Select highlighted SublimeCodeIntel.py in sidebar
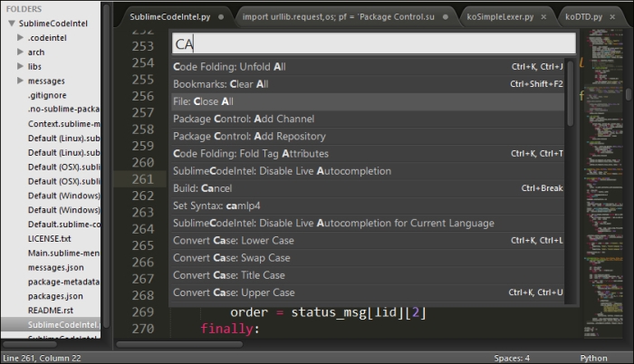The width and height of the screenshot is (634, 364). [x=51, y=325]
